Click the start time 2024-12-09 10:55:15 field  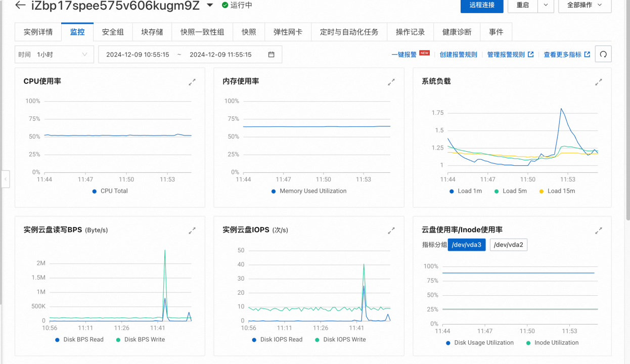point(138,55)
